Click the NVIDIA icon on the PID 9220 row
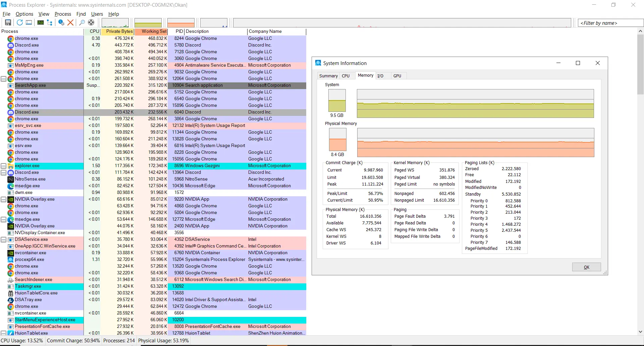This screenshot has width=644, height=346. pos(11,199)
